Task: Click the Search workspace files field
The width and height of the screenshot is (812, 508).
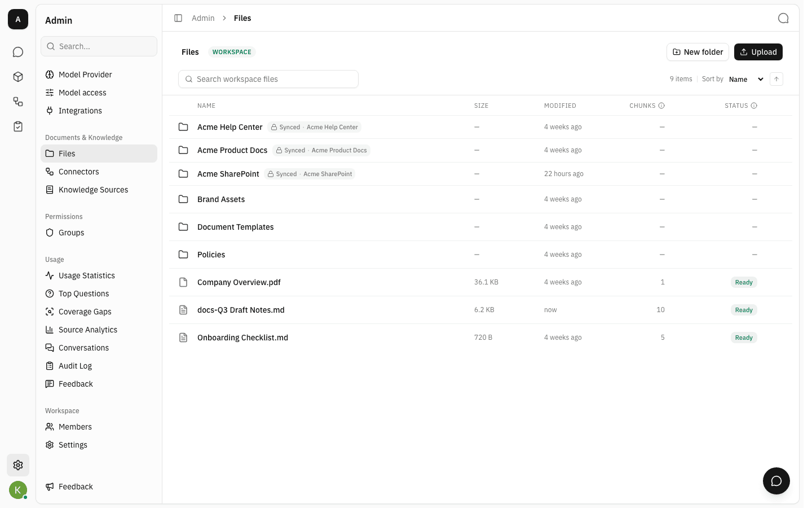Action: click(x=268, y=79)
